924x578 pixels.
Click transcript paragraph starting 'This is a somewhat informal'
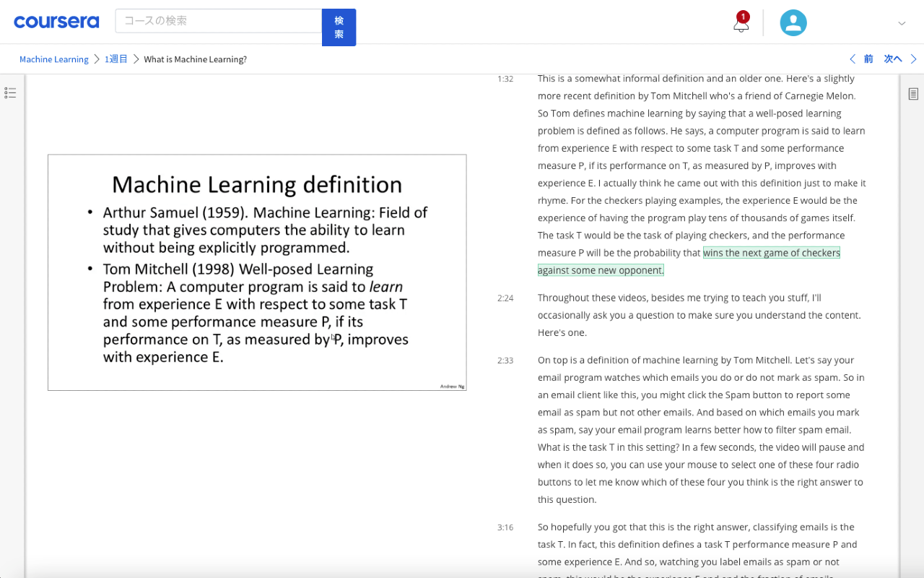702,174
